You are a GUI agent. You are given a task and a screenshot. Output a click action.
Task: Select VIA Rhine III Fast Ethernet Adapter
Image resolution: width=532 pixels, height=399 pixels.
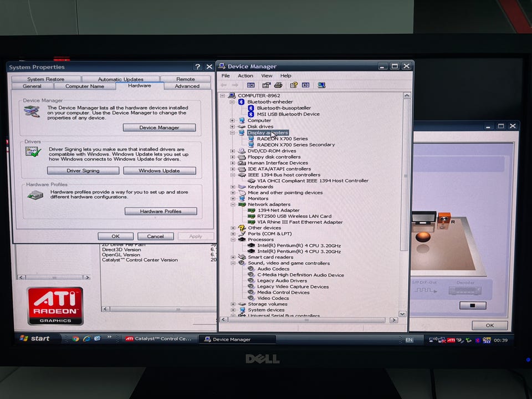click(x=300, y=222)
